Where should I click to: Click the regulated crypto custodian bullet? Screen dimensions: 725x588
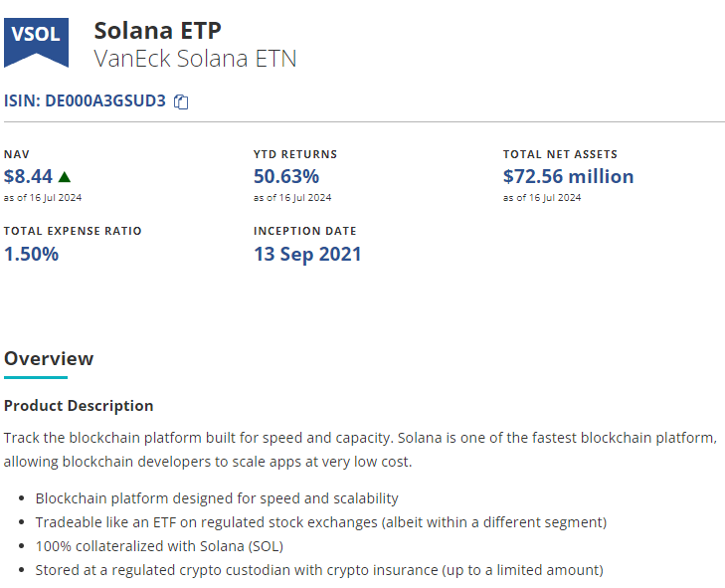coord(318,570)
